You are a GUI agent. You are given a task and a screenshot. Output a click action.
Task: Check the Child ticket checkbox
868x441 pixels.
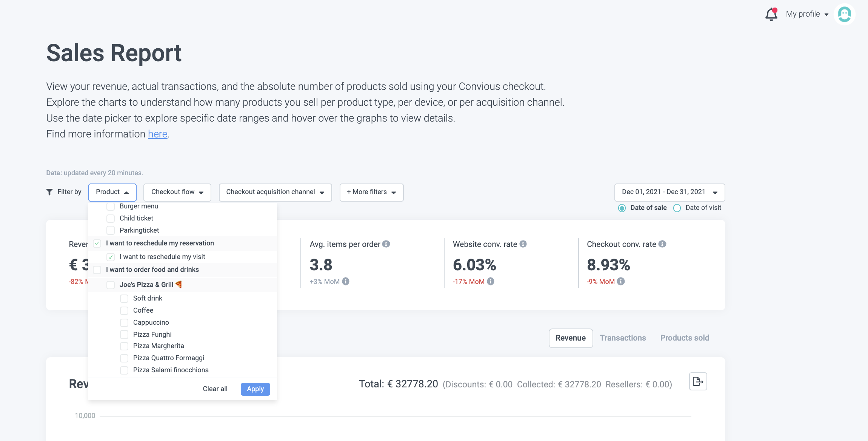(x=111, y=218)
